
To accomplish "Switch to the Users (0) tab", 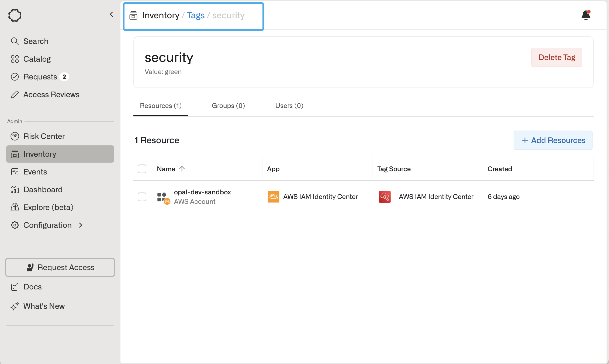I will tap(289, 106).
